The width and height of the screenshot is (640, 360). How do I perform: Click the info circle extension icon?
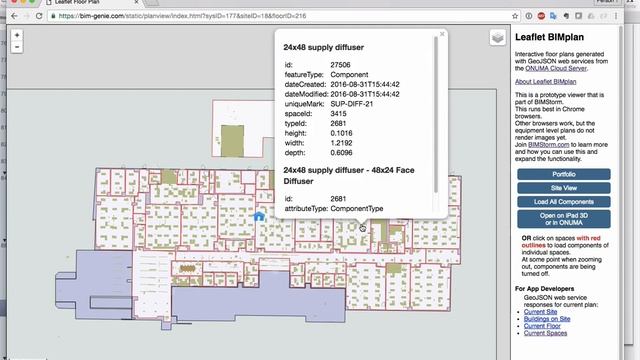pyautogui.click(x=529, y=16)
